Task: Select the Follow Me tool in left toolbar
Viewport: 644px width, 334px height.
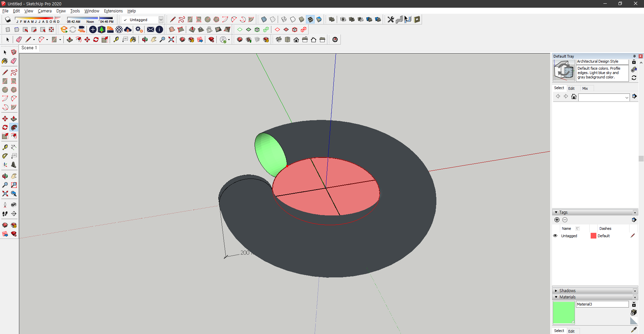Action: point(14,127)
